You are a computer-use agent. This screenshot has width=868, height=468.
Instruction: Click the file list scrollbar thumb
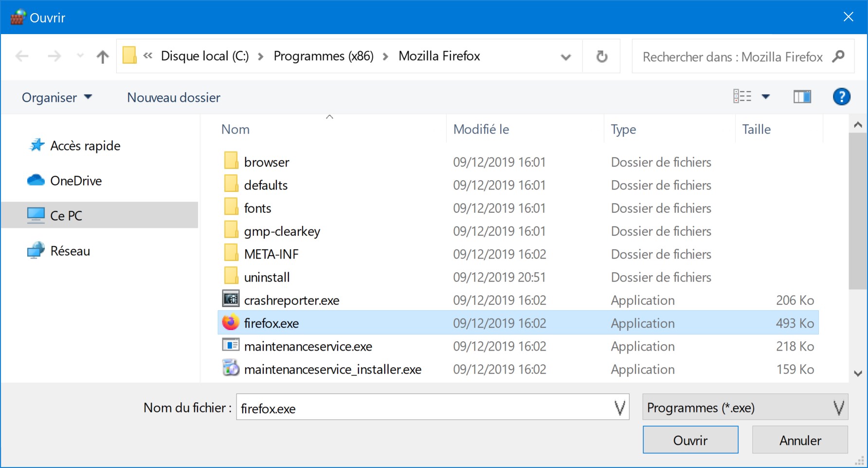tap(858, 211)
